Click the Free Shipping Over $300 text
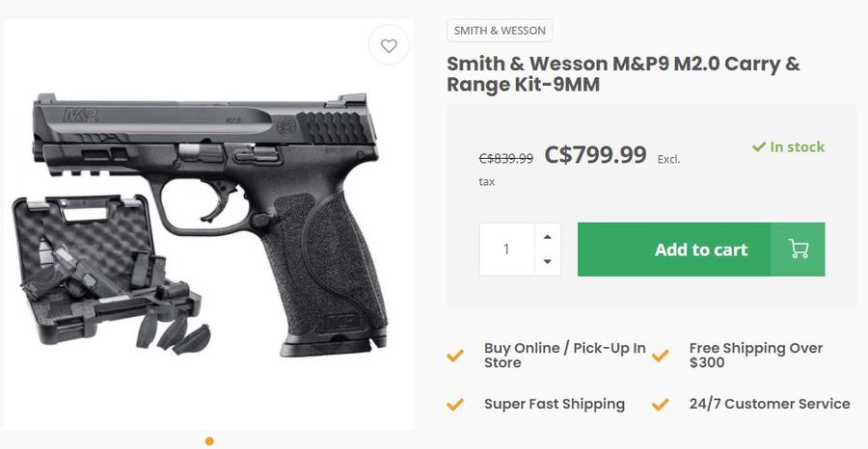Image resolution: width=868 pixels, height=449 pixels. [x=756, y=356]
